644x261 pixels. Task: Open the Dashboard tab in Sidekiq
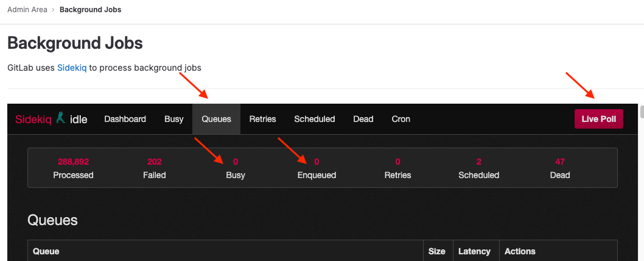[x=125, y=119]
